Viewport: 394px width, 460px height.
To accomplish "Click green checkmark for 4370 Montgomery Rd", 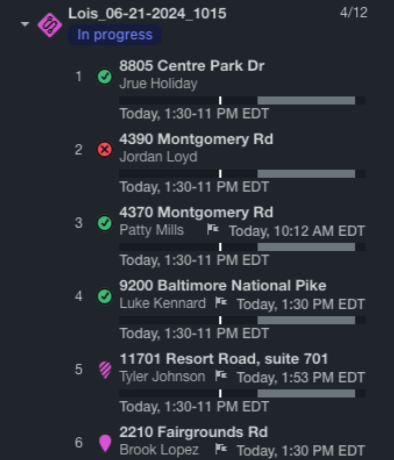I will [x=105, y=223].
